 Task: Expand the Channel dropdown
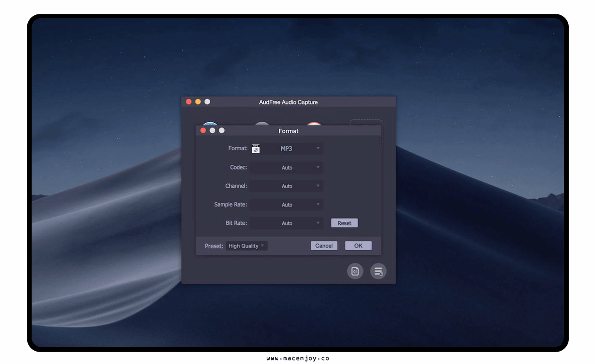(x=286, y=186)
